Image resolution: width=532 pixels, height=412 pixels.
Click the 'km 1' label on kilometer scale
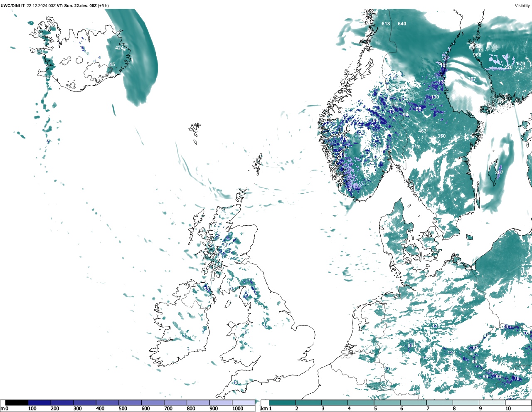point(266,409)
